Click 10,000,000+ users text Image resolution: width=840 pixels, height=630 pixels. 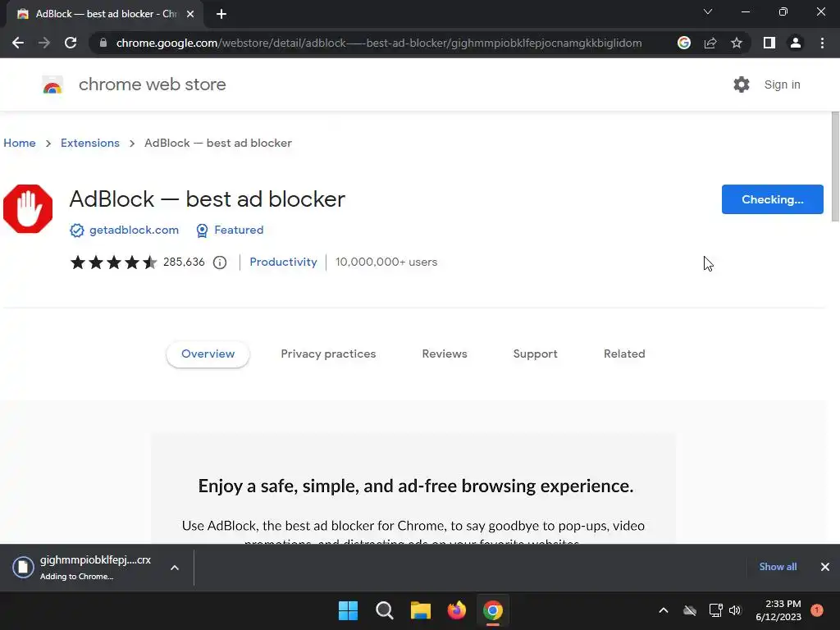pyautogui.click(x=386, y=262)
